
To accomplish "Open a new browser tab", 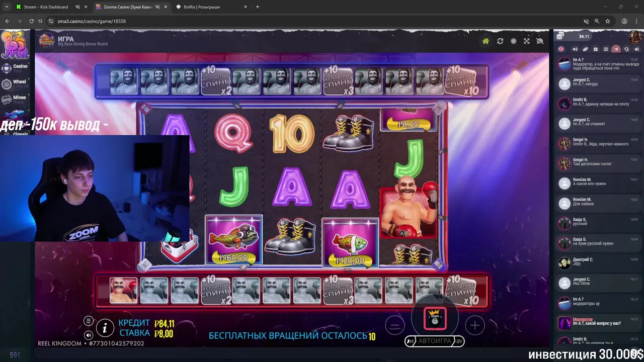I will [x=258, y=7].
